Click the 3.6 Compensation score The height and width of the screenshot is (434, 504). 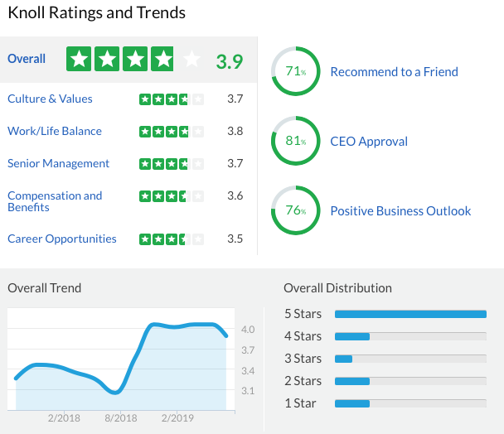[235, 195]
